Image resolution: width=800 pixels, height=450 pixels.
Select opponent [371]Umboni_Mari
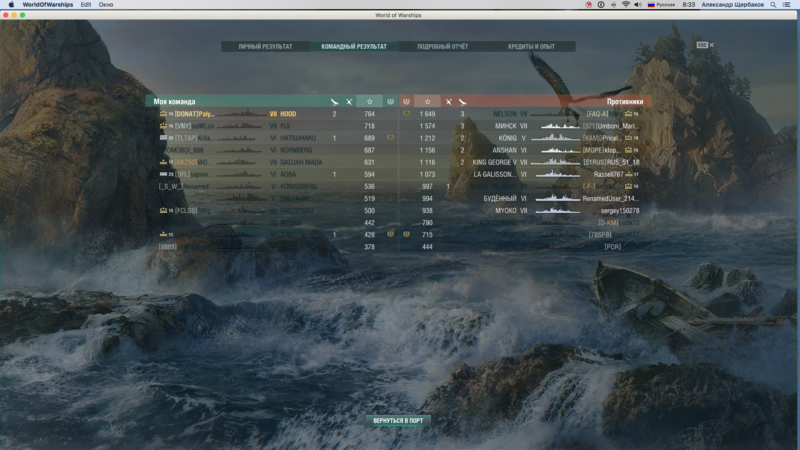(x=611, y=126)
